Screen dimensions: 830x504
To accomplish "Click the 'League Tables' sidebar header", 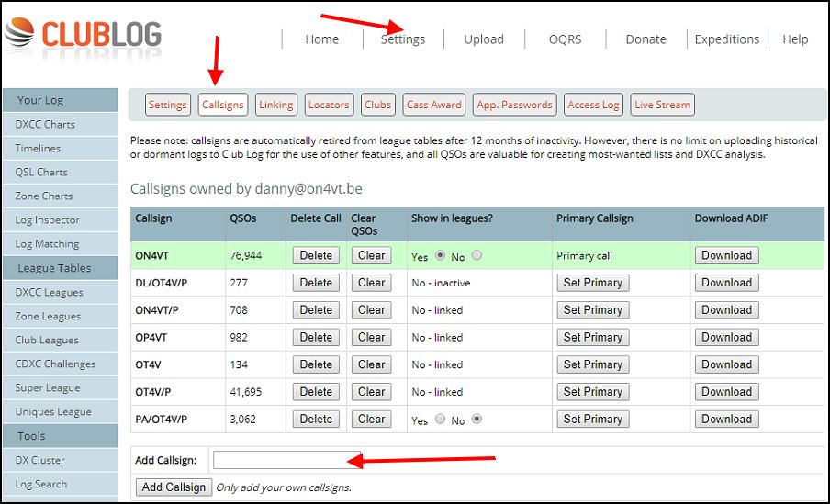I will click(60, 268).
